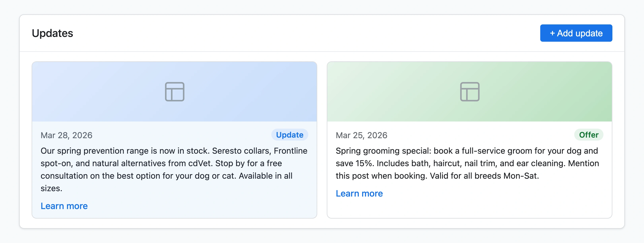Open Learn more on the spring prevention post
Image resolution: width=644 pixels, height=243 pixels.
[64, 206]
